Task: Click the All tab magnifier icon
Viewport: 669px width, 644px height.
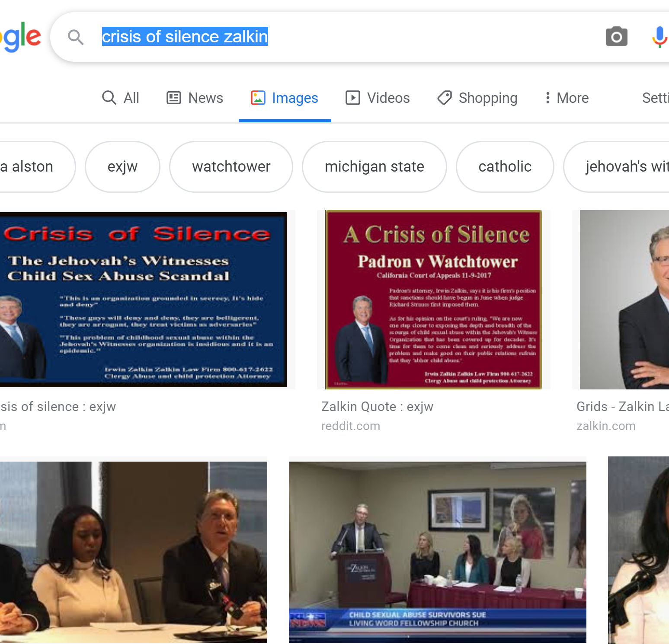Action: click(x=109, y=98)
